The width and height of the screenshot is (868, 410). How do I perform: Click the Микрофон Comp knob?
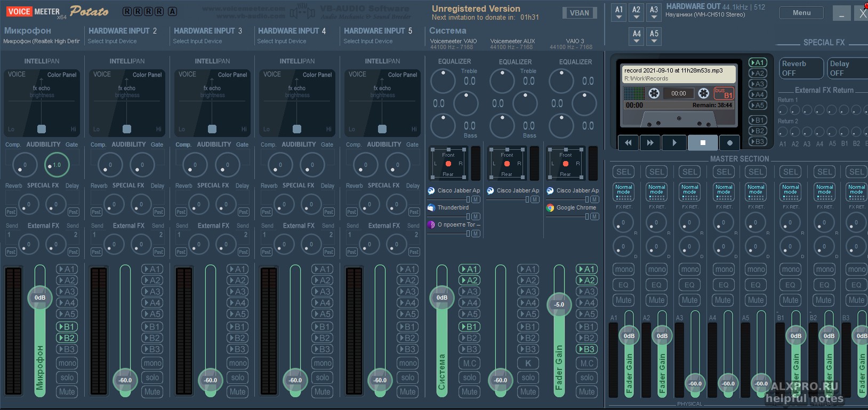pos(25,165)
